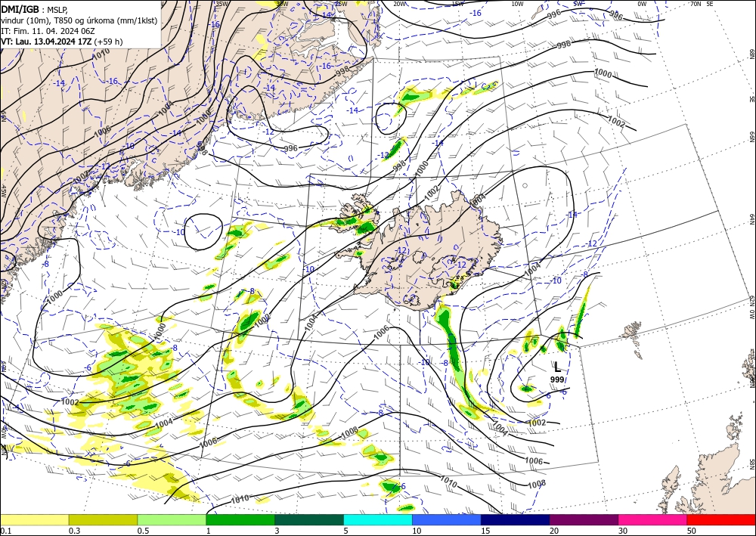Image resolution: width=756 pixels, height=536 pixels.
Task: Select the dark green 3–5 legend band
Action: pos(309,520)
